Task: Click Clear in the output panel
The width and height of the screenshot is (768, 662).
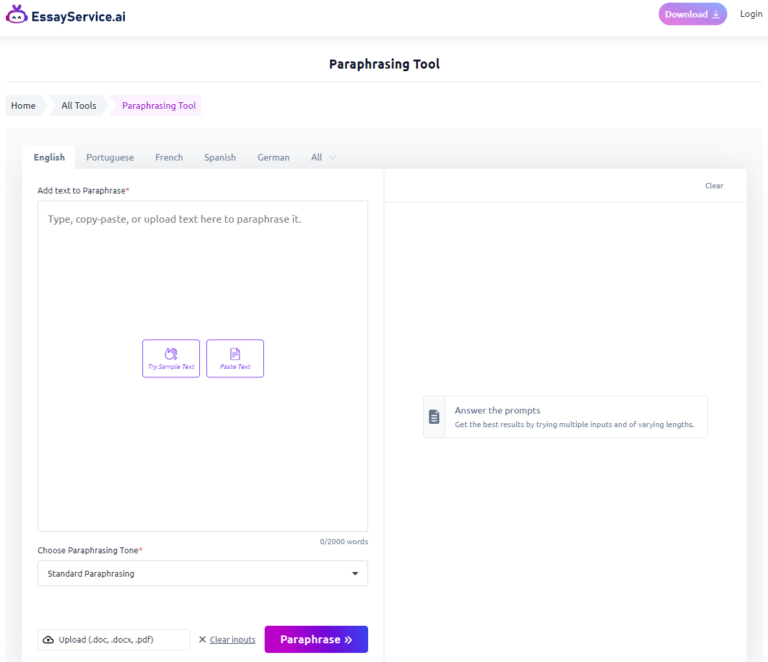Action: 714,186
